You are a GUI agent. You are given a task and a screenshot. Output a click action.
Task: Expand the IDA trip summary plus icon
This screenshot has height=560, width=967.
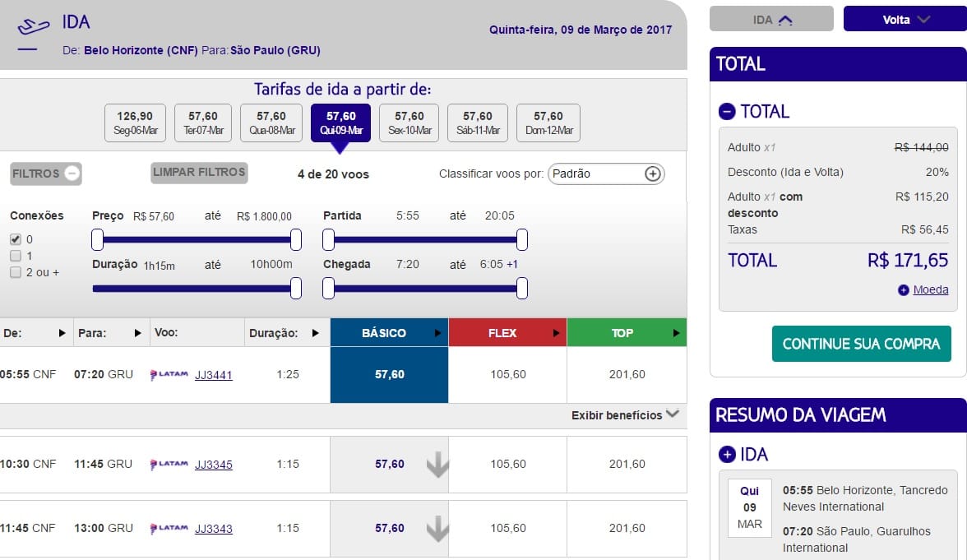tap(727, 454)
